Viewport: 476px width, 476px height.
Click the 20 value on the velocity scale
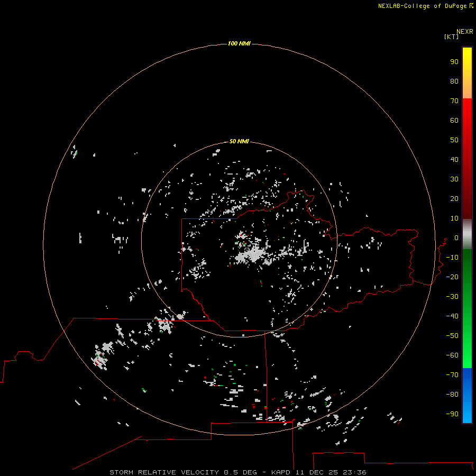click(x=454, y=199)
